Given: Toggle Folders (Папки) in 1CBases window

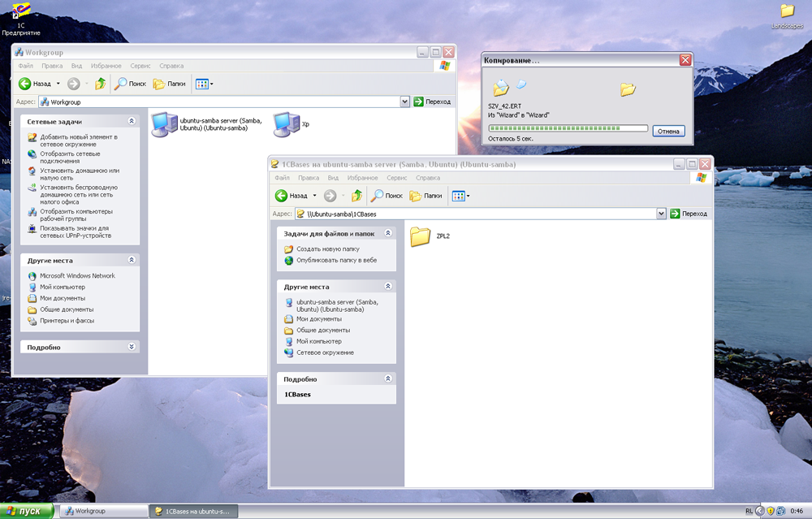Looking at the screenshot, I should pyautogui.click(x=425, y=195).
